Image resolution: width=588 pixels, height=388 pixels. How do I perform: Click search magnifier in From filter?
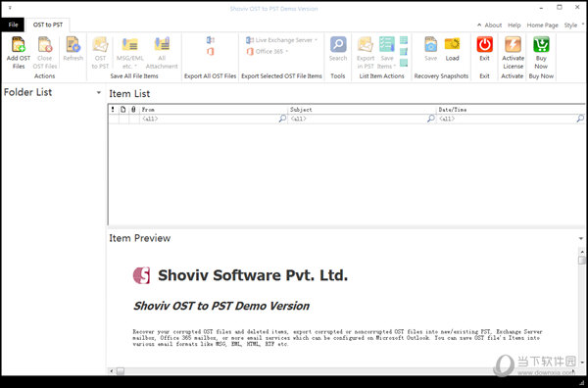(282, 119)
